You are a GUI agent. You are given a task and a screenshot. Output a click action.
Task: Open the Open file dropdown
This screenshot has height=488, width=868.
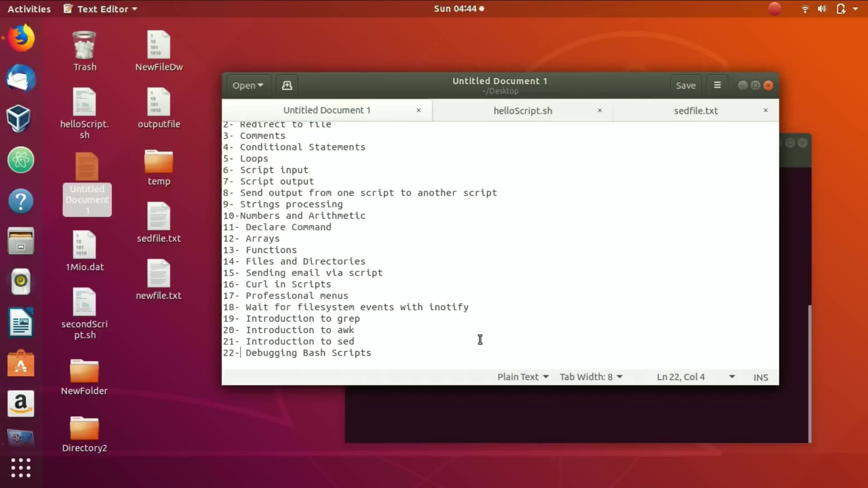point(247,85)
